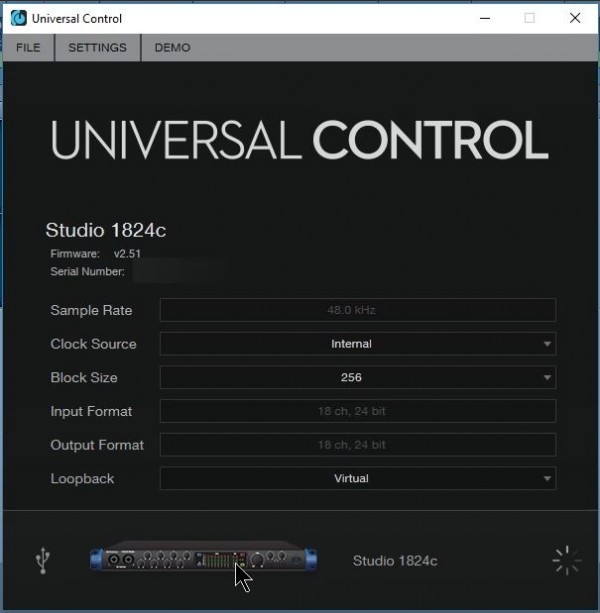The image size is (600, 613).
Task: Click the Universal Control app icon in title bar
Action: coord(18,18)
